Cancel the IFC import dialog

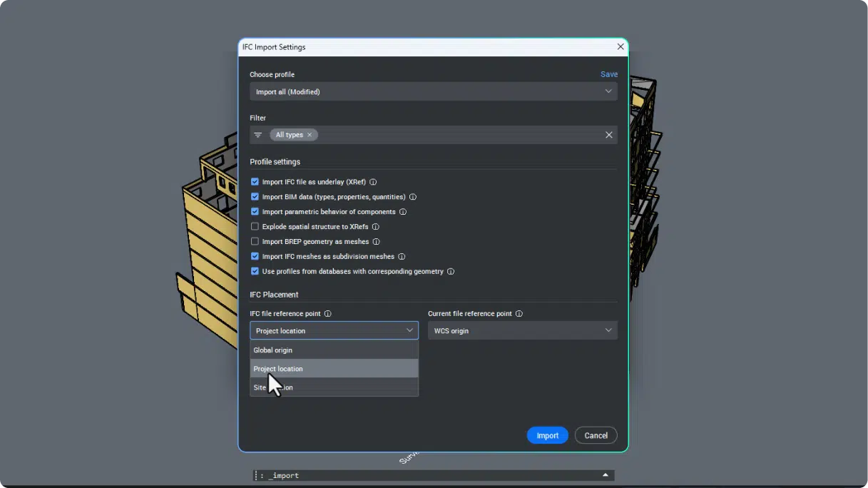tap(596, 435)
